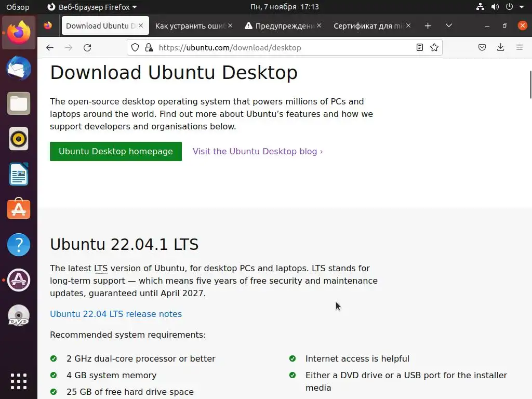The image size is (532, 399).
Task: Open Ubuntu 22.04 LTS release notes link
Action: [116, 314]
